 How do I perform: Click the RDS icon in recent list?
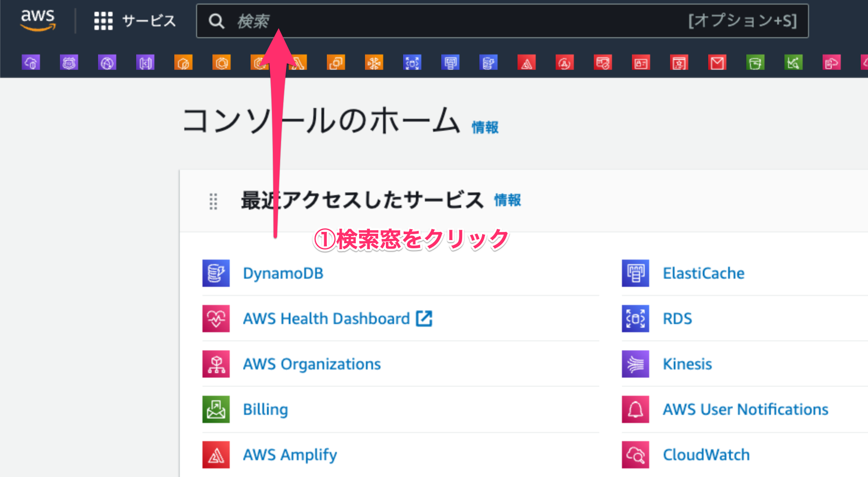click(x=636, y=319)
